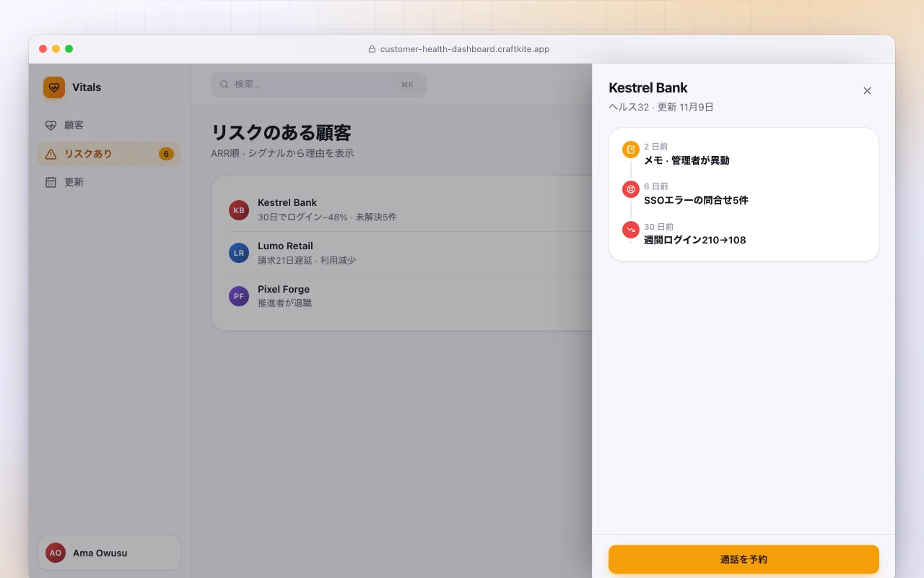Click the KB avatar for Kestrel Bank
The height and width of the screenshot is (578, 924).
(239, 210)
